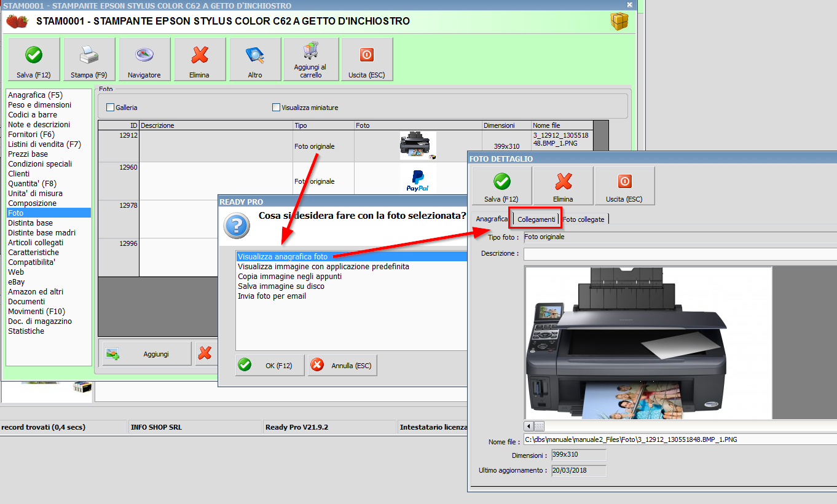Screen dimensions: 837x504
Task: Click Uscita (ESC) in the Foto Dettaglio window
Action: tap(624, 186)
